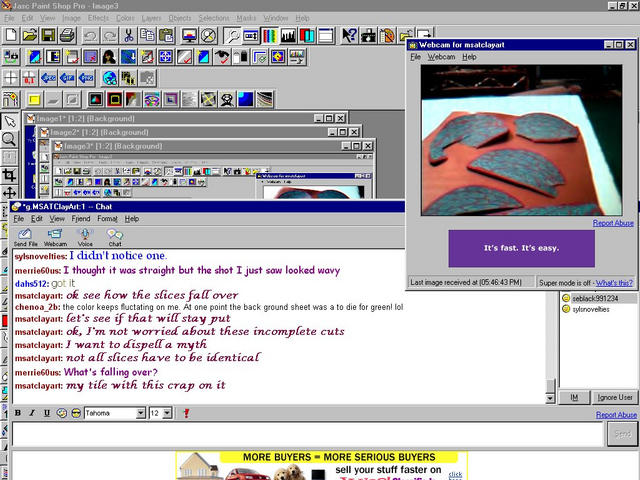Click the context help arrow-question icon
640x480 pixels.
(x=349, y=36)
